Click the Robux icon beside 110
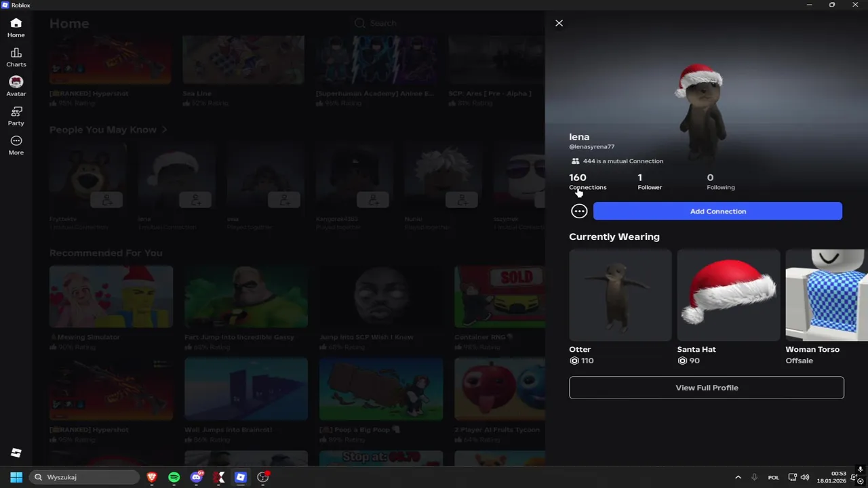The width and height of the screenshot is (868, 488). [574, 361]
